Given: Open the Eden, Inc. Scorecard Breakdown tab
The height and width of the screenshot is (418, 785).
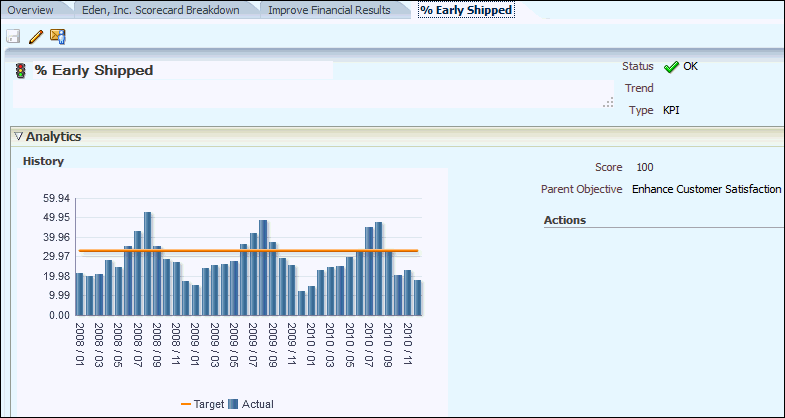Looking at the screenshot, I should pyautogui.click(x=161, y=10).
